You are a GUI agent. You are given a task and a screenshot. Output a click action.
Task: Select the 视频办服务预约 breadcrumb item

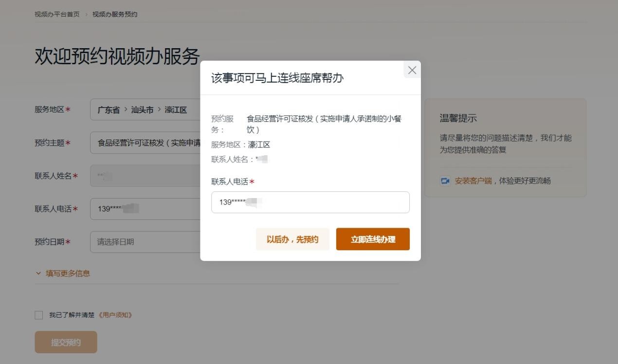pos(115,14)
